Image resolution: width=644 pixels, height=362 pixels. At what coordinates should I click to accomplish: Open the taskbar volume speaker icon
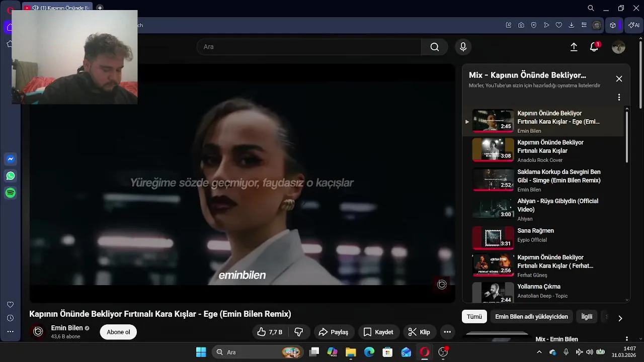click(589, 352)
